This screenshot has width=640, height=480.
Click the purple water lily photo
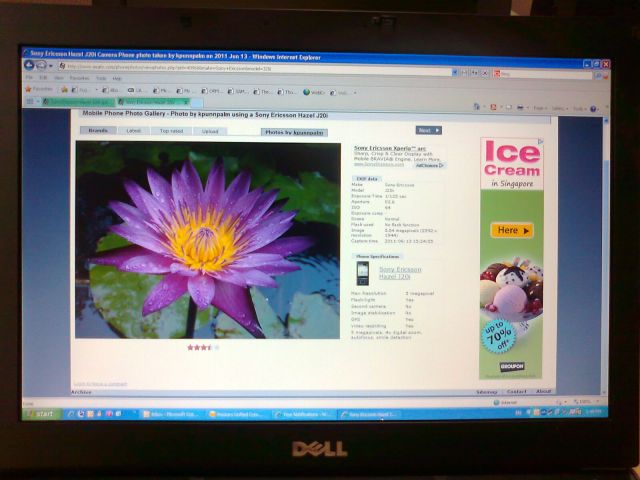tap(207, 240)
